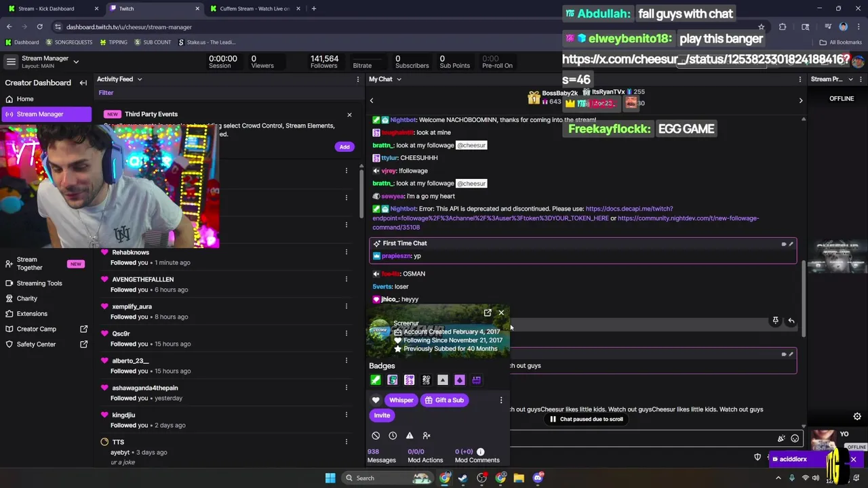Pop out the Screenur user card

click(x=488, y=312)
